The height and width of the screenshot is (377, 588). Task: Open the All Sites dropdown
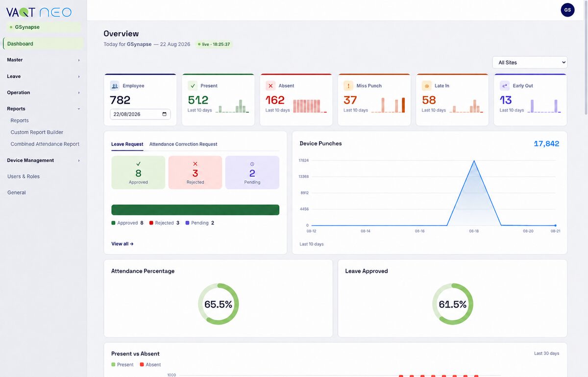[530, 62]
